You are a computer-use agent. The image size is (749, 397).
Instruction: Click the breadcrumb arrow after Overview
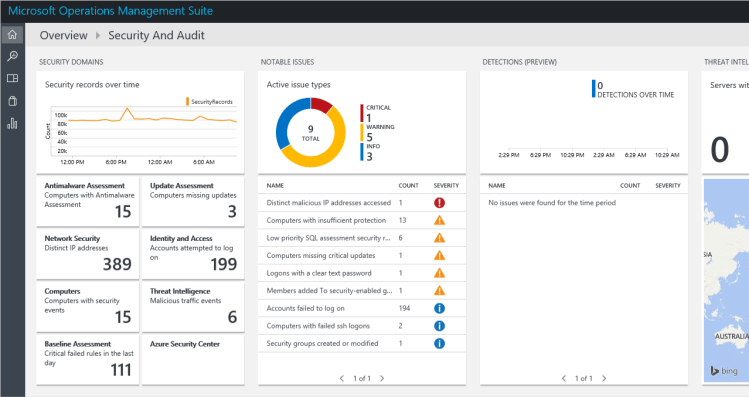coord(98,35)
